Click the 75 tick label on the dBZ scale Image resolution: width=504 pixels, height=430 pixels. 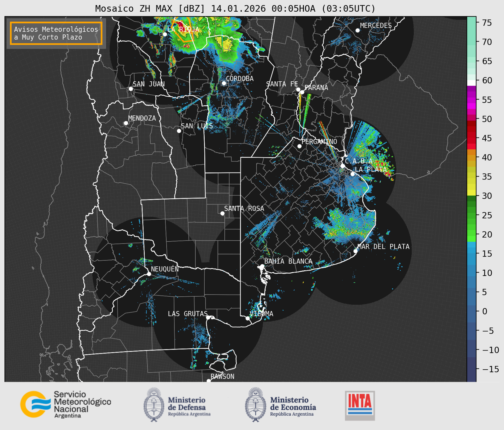pyautogui.click(x=486, y=23)
